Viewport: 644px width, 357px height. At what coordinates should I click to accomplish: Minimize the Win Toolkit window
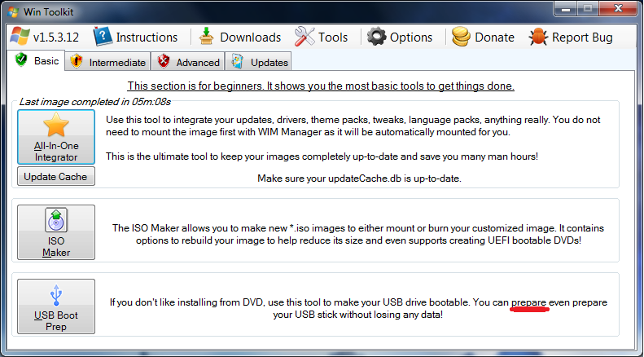point(566,8)
